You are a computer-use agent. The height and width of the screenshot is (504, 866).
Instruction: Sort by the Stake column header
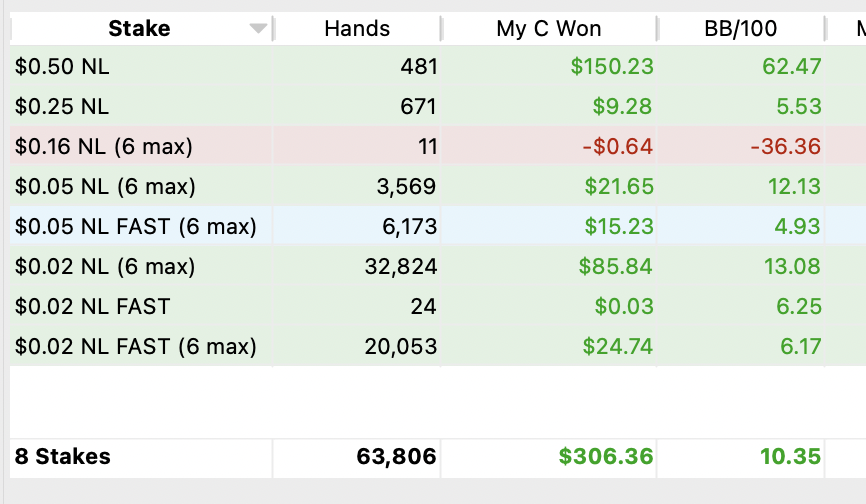[x=139, y=29]
